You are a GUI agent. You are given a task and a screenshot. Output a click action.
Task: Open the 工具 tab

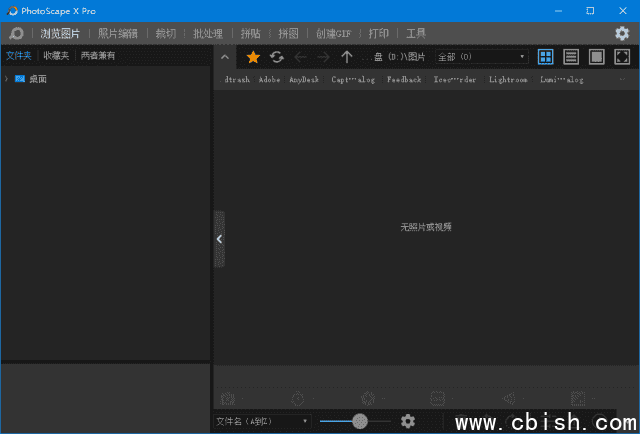pos(416,33)
